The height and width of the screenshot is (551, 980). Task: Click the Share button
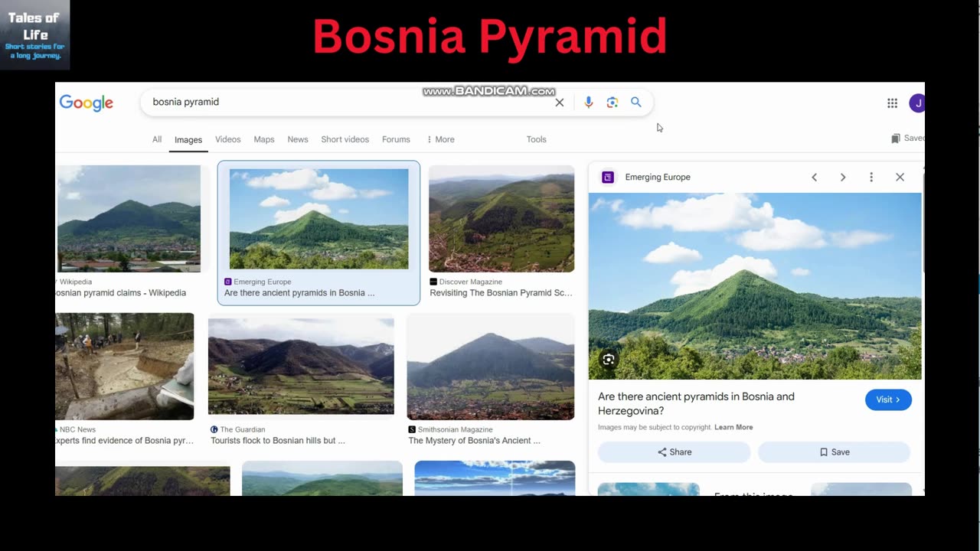(674, 452)
